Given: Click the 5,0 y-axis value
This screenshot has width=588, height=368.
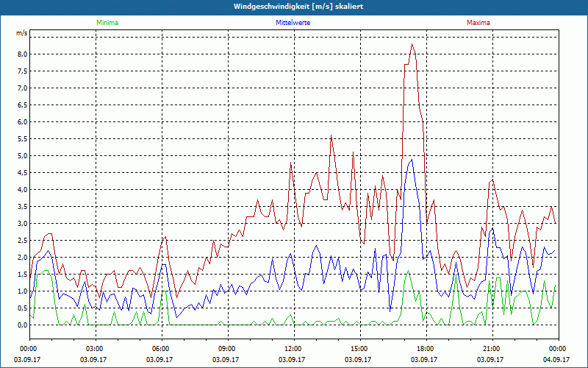Looking at the screenshot, I should 23,155.
